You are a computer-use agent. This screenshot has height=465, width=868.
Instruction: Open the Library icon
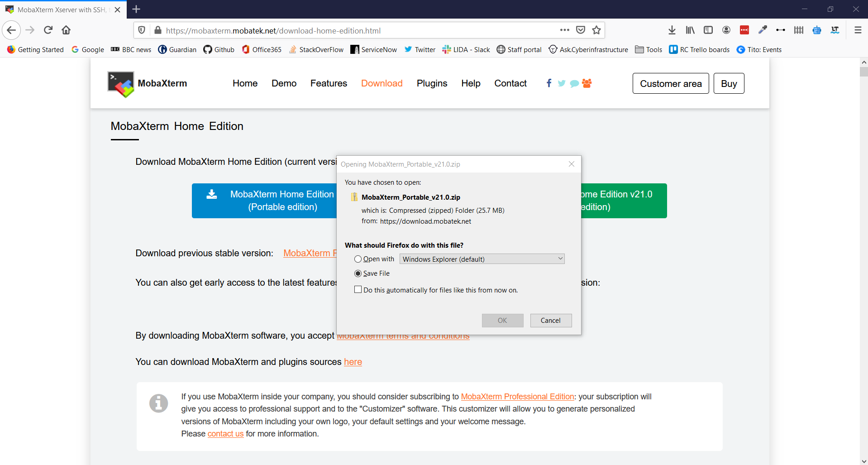pos(690,30)
